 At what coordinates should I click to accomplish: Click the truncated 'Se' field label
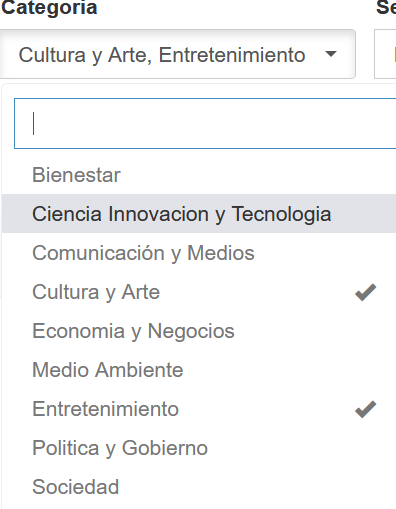click(x=386, y=7)
